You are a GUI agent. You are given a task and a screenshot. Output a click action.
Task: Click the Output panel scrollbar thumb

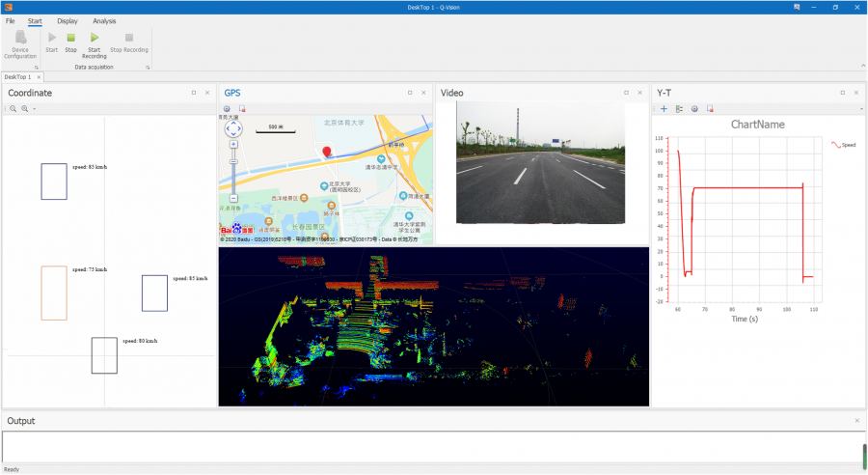pyautogui.click(x=865, y=456)
